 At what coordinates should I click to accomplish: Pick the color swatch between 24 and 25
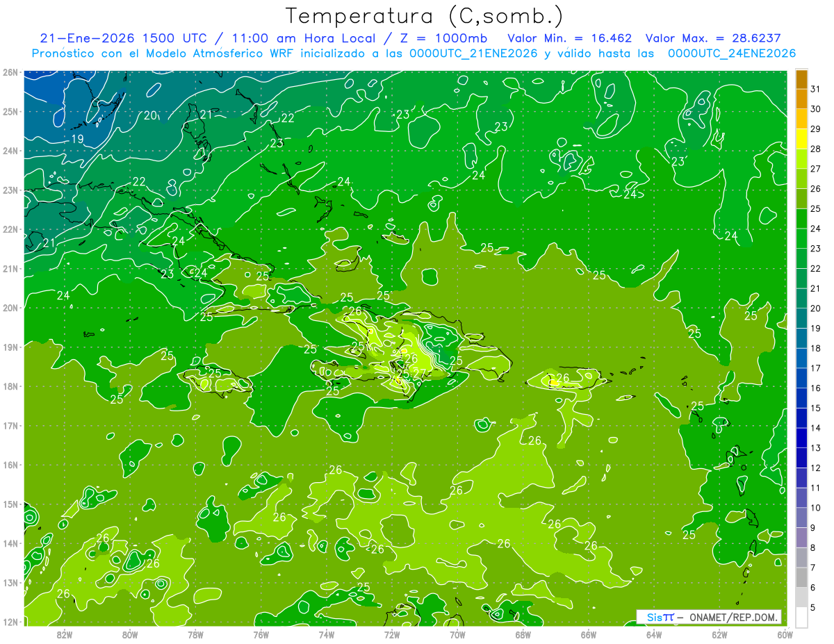(x=801, y=219)
